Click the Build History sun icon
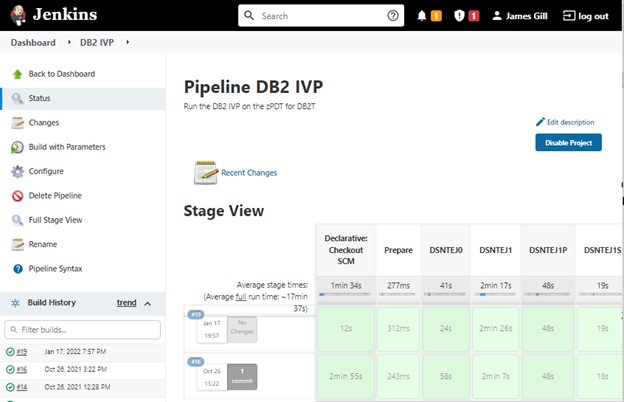Viewport: 624px width, 402px height. 16,303
